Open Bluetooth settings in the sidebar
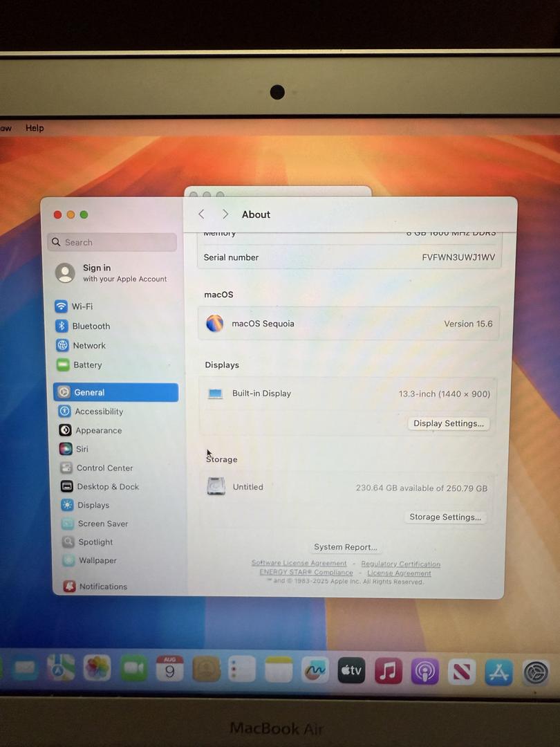 coord(83,326)
